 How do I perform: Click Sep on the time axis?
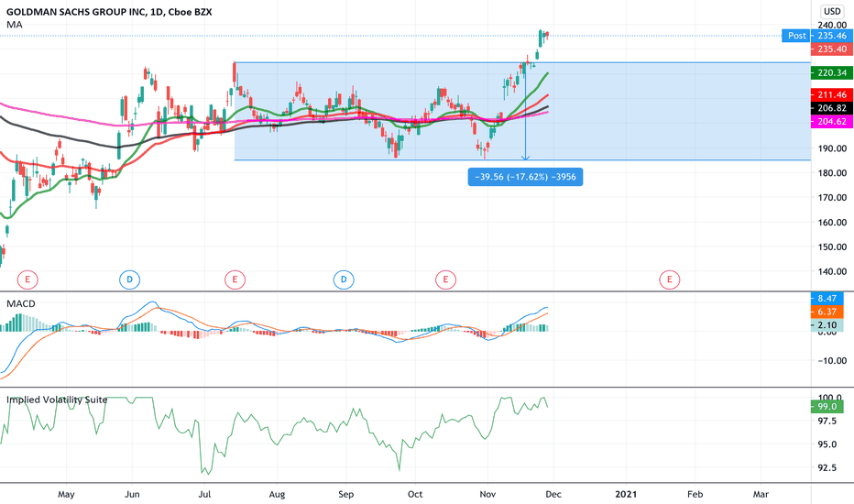(345, 494)
